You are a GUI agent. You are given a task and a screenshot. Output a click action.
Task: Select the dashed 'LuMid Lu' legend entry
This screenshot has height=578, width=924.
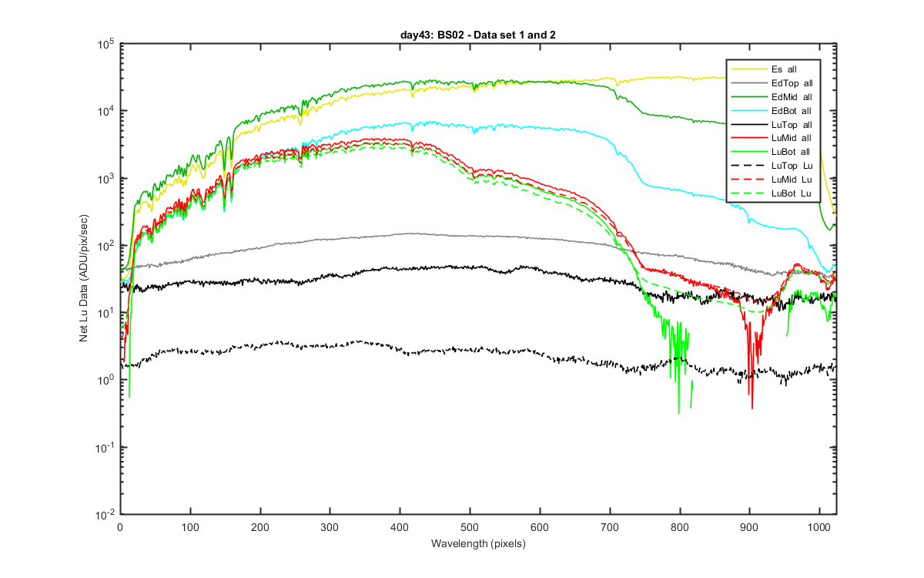773,180
